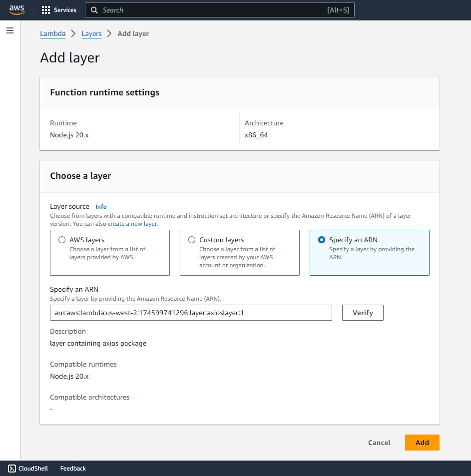Click the Choose a layer heading
471x476 pixels.
click(80, 176)
